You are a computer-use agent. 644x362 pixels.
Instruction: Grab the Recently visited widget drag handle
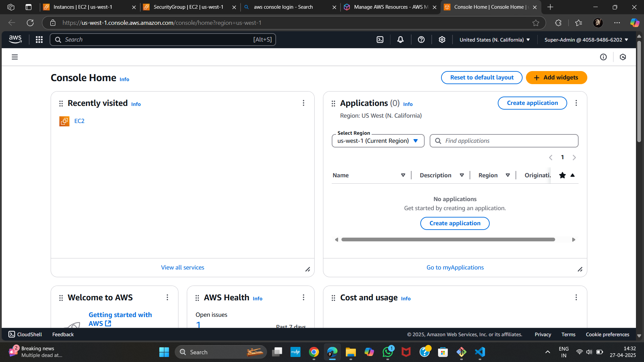61,104
